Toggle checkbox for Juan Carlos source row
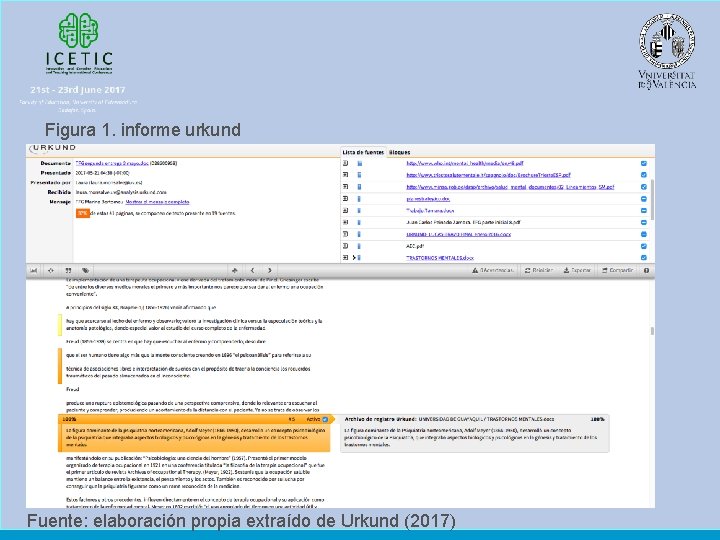Screen dimensions: 720x540 pos(643,222)
